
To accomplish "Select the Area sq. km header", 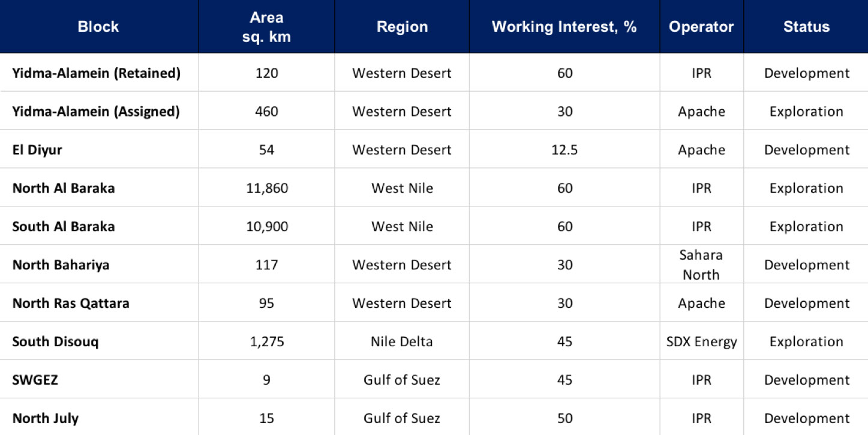I will 267,27.
